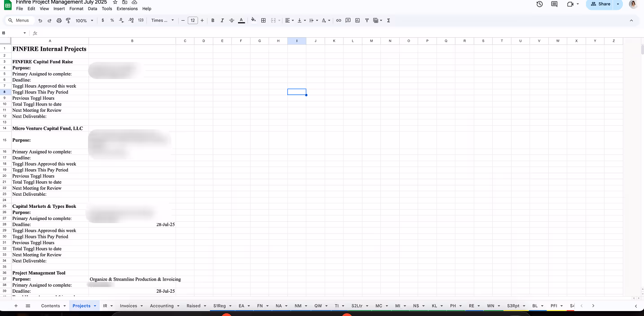Image resolution: width=644 pixels, height=316 pixels.
Task: Click the Share button
Action: [600, 4]
